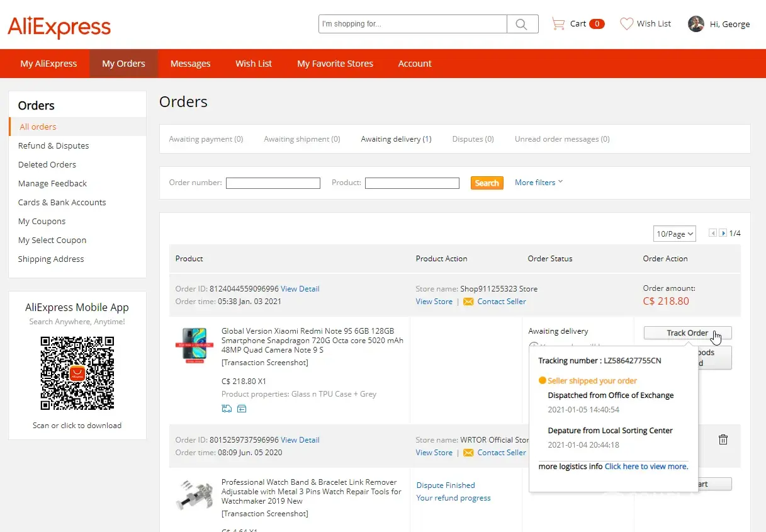Click the delivery truck icon under Xiaomi product

pos(227,409)
